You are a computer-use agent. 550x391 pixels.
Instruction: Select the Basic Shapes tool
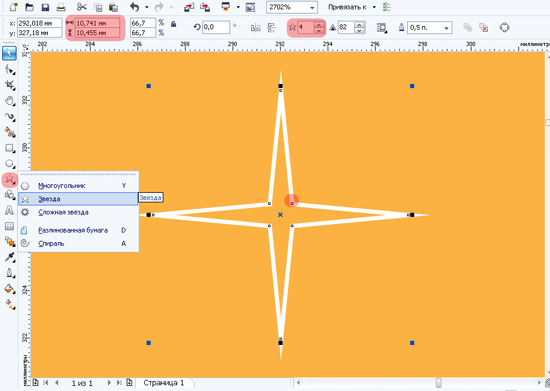pyautogui.click(x=9, y=195)
